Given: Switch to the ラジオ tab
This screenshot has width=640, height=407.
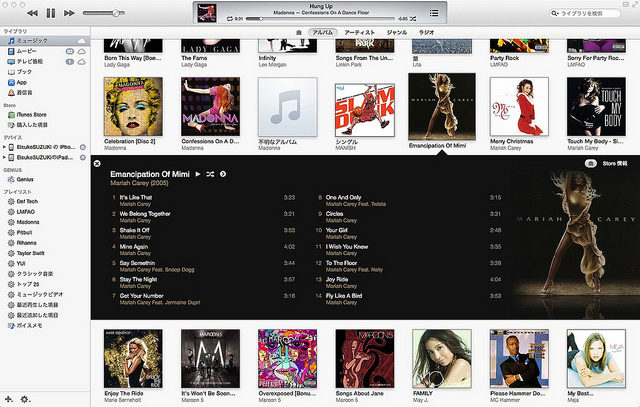Looking at the screenshot, I should 426,32.
